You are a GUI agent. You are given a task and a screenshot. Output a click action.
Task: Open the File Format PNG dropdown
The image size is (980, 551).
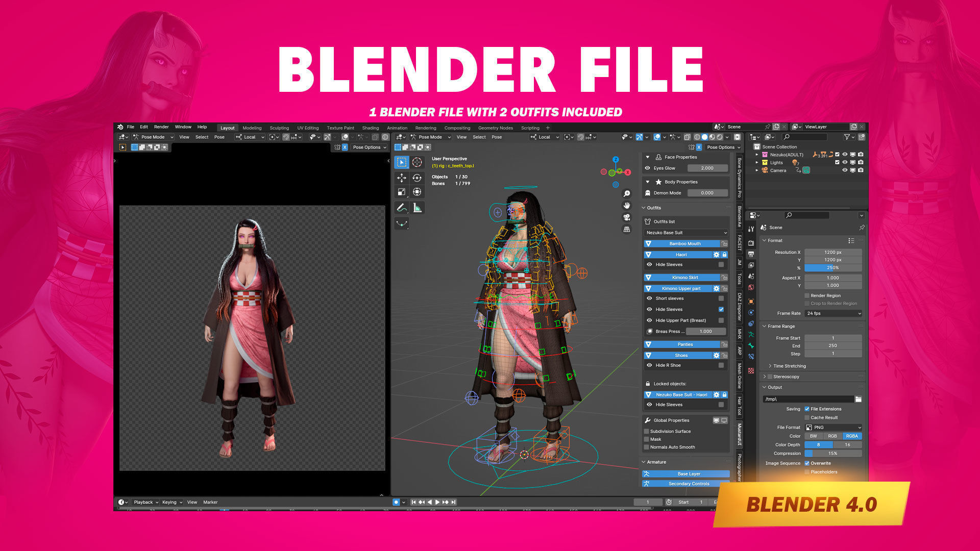click(x=834, y=428)
